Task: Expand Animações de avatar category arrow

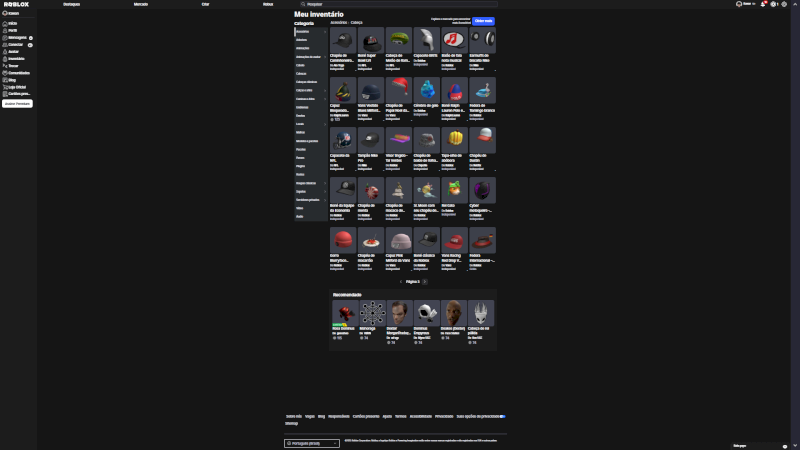Action: [324, 57]
